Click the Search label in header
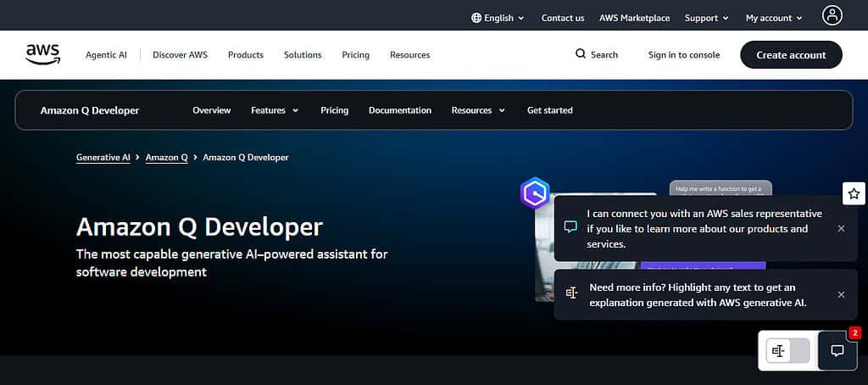The image size is (868, 385). 604,55
